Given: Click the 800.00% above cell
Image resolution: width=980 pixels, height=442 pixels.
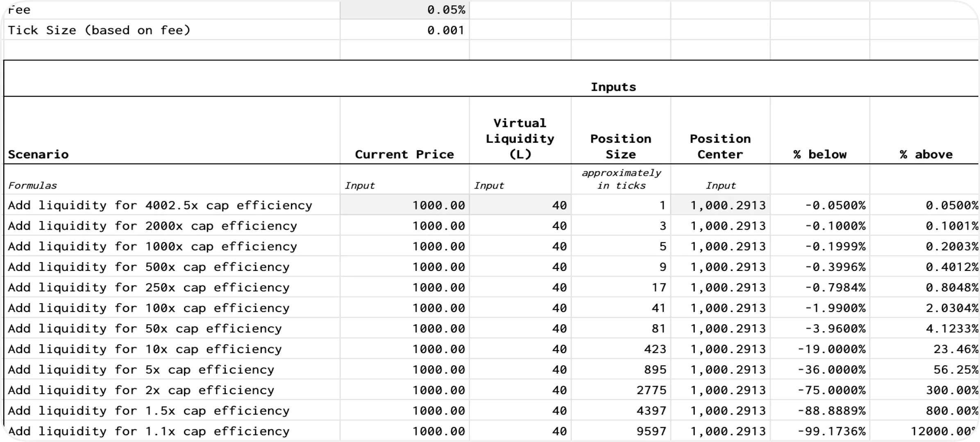Looking at the screenshot, I should click(x=924, y=410).
